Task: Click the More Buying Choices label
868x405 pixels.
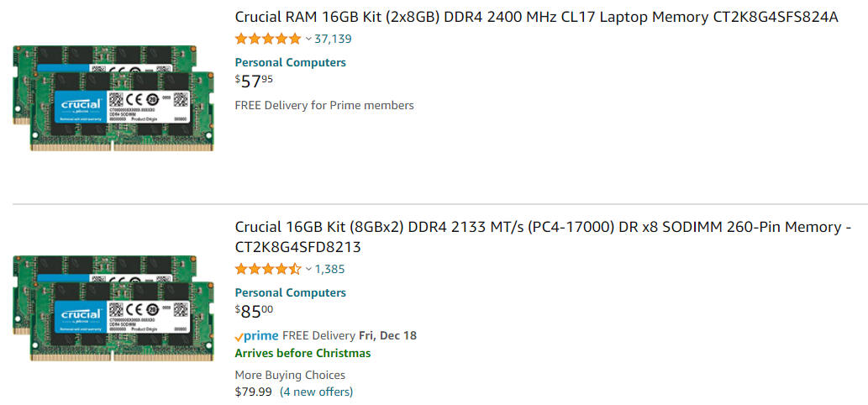Action: [x=290, y=375]
